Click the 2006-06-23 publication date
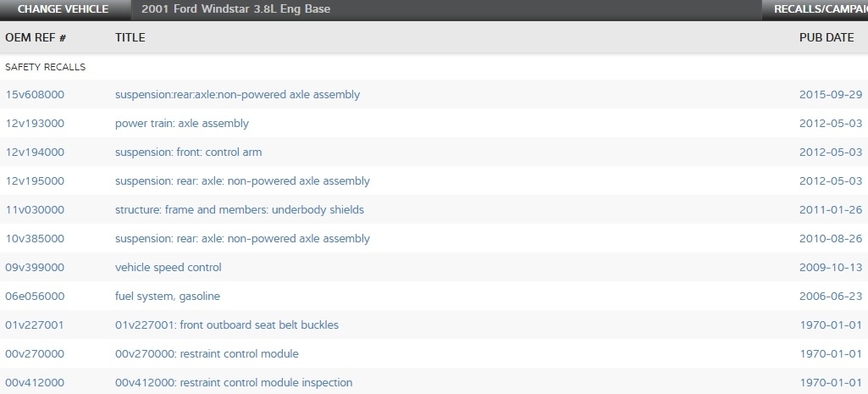868x394 pixels. [830, 297]
